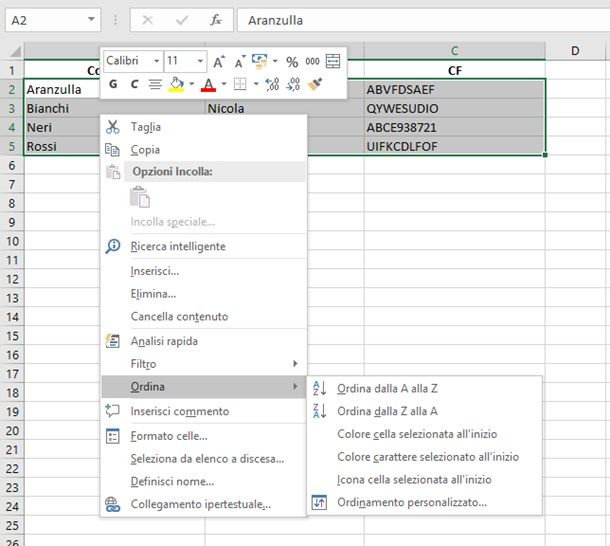Open Ricerca intelligente
This screenshot has width=610, height=546.
204,246
